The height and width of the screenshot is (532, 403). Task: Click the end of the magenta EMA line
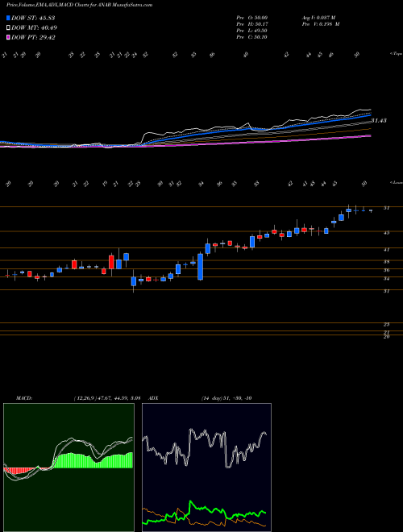click(370, 135)
